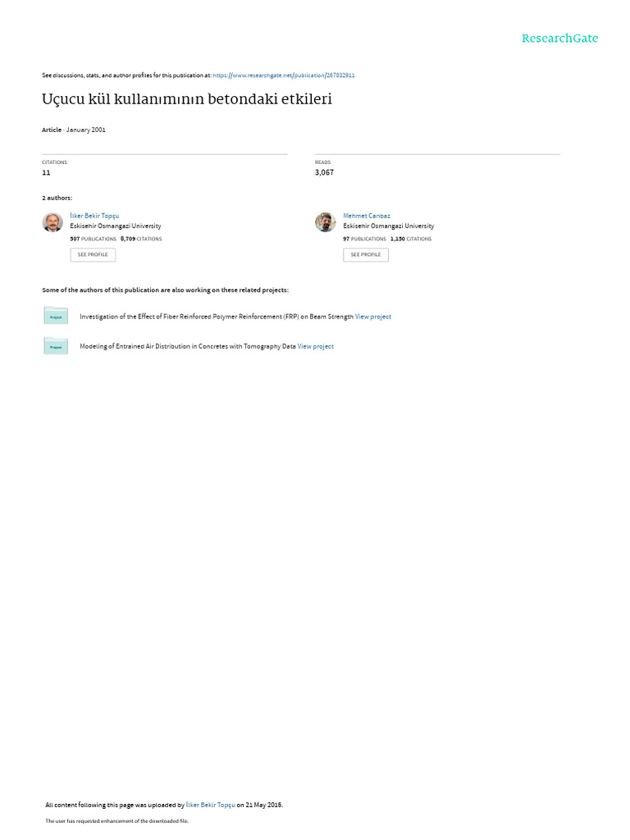Click the article title Uçucu kül kullanımının betondaki etkileri

pyautogui.click(x=187, y=99)
